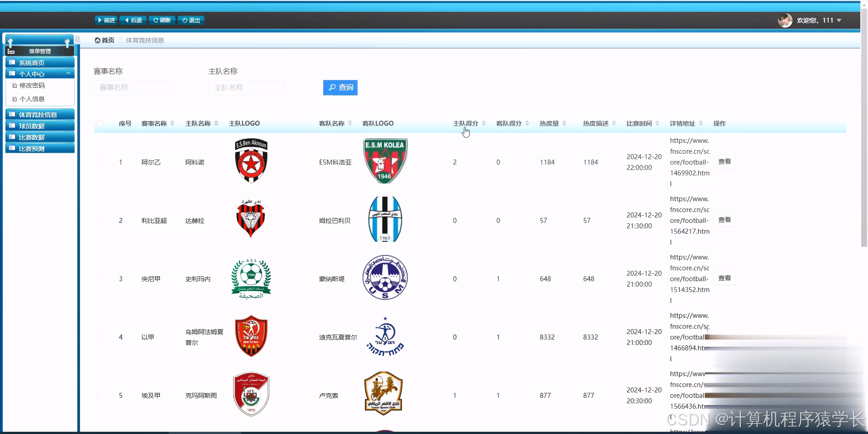
Task: Sort by 热度描述 column arrows
Action: pyautogui.click(x=614, y=123)
